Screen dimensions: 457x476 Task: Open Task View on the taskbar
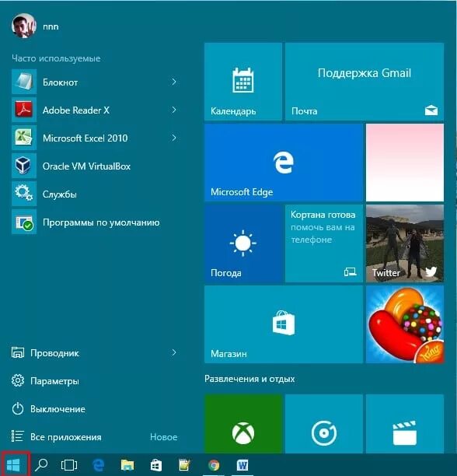click(x=69, y=465)
